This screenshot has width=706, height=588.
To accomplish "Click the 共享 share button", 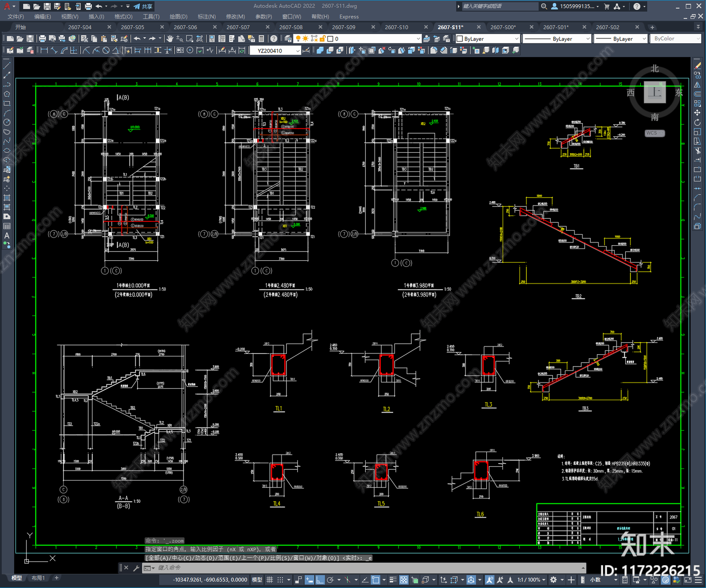I will [143, 6].
